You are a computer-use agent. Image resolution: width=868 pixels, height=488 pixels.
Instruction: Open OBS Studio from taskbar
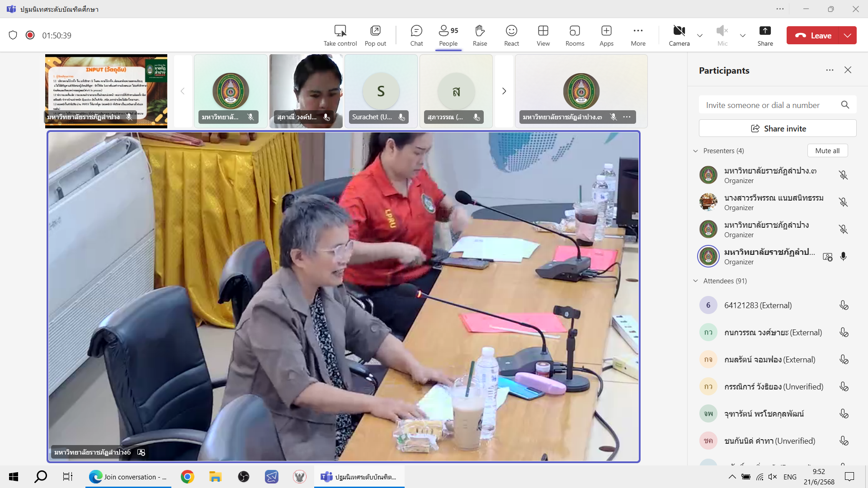(243, 477)
